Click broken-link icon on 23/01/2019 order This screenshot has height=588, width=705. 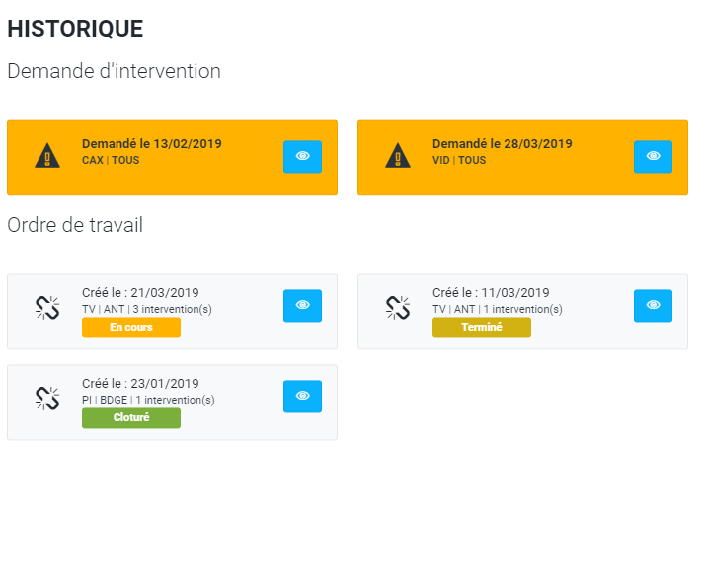[x=47, y=398]
